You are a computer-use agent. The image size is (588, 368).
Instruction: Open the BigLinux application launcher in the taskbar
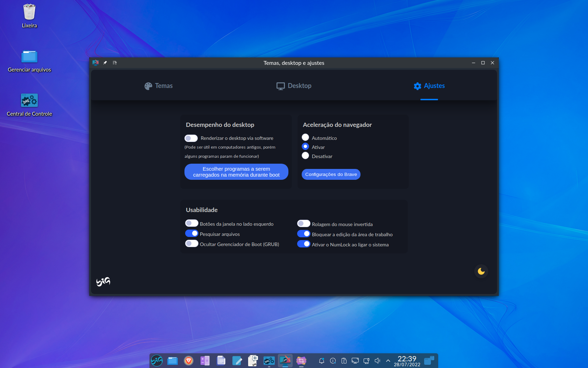click(156, 360)
